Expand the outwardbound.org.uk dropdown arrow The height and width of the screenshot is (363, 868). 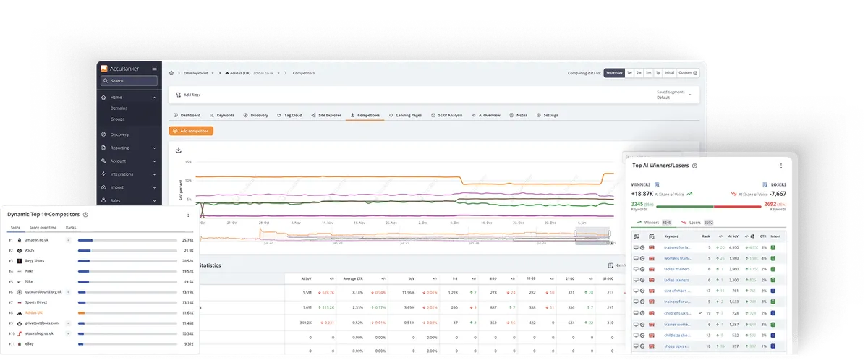[x=69, y=292]
